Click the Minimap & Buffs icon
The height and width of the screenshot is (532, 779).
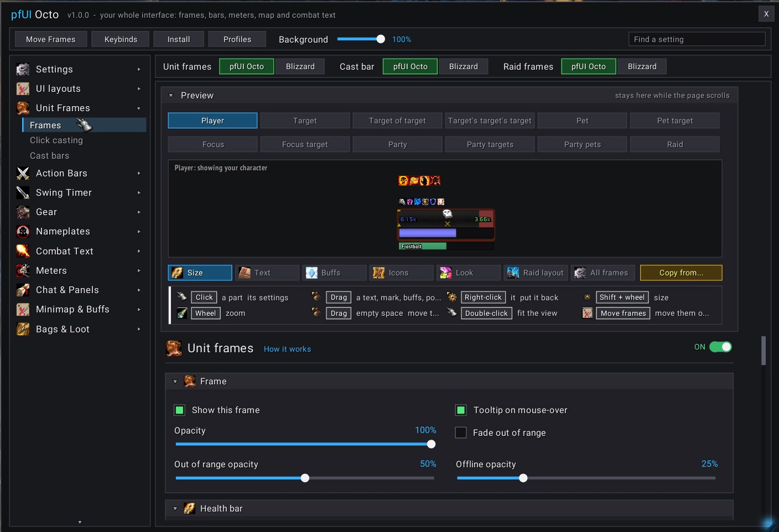(23, 309)
